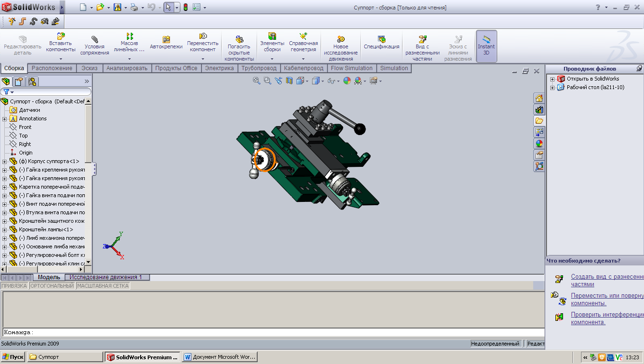Click Новое исследование движения tool
This screenshot has width=644, height=364.
(x=341, y=48)
